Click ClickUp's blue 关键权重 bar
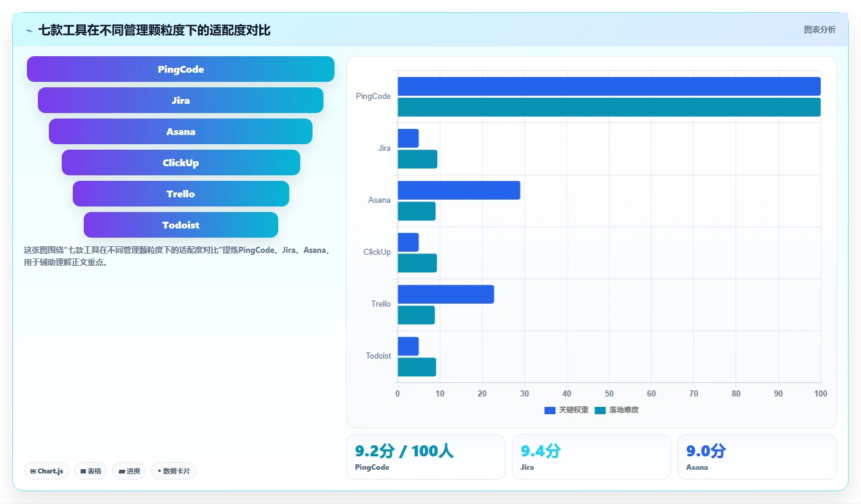This screenshot has height=504, width=861. click(408, 242)
